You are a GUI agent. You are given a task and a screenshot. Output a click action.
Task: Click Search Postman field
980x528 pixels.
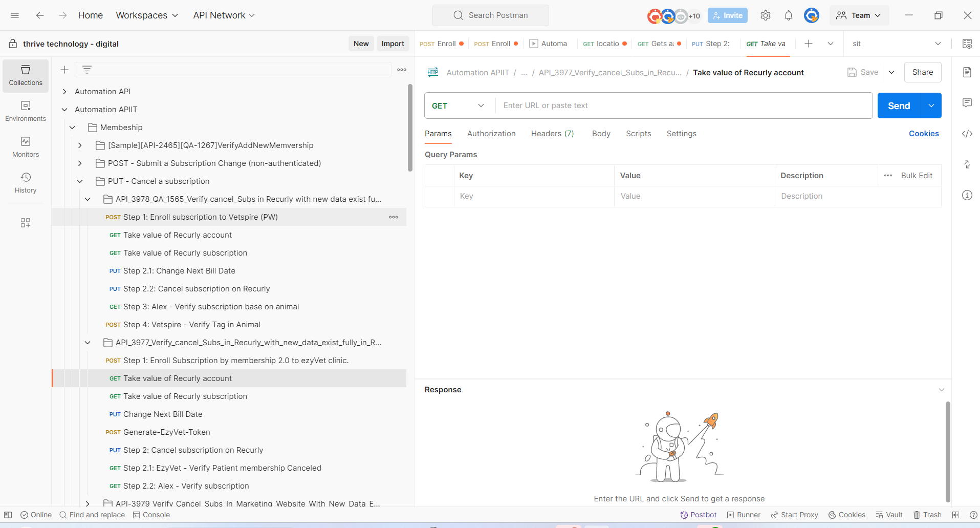[491, 15]
